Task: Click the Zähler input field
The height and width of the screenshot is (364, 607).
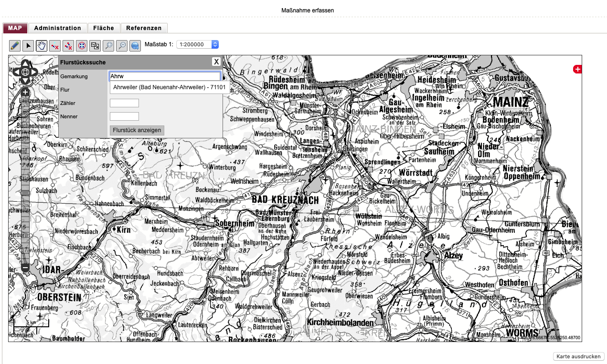Action: (x=124, y=103)
